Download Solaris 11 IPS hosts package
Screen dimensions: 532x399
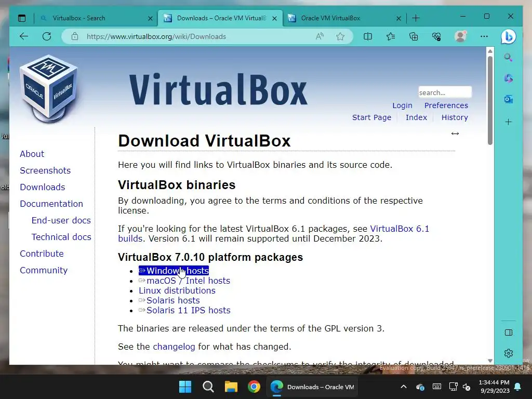coord(184,310)
